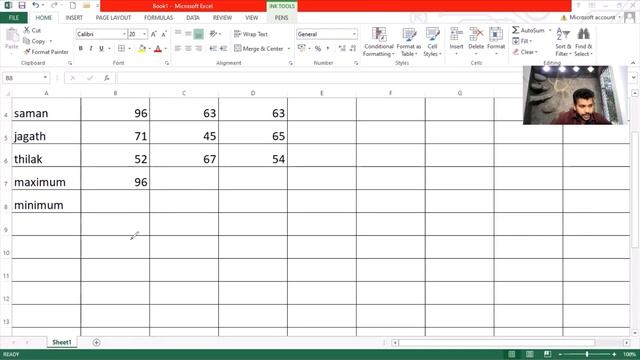Toggle Wrap Text
Viewport: 640px width, 360px height.
pyautogui.click(x=251, y=34)
